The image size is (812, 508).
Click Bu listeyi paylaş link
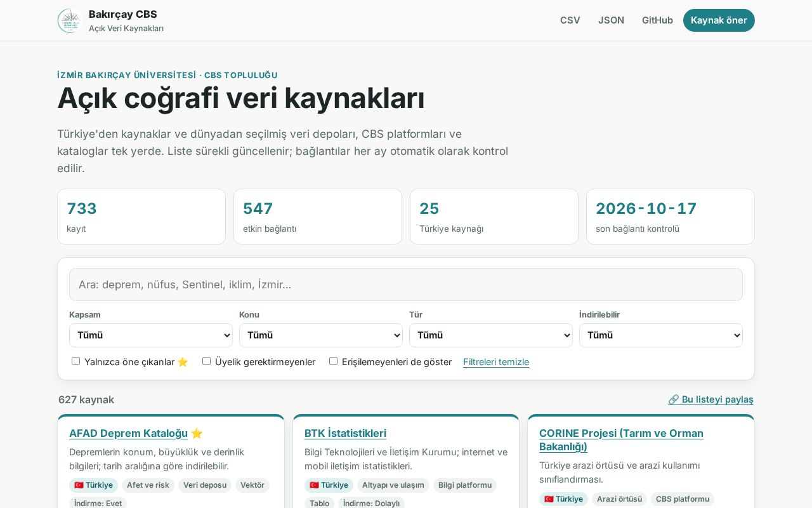(710, 399)
